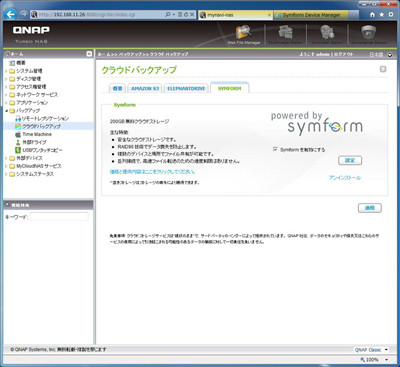Expand the アクセス権管理 folder
400x367 pixels.
click(x=6, y=87)
